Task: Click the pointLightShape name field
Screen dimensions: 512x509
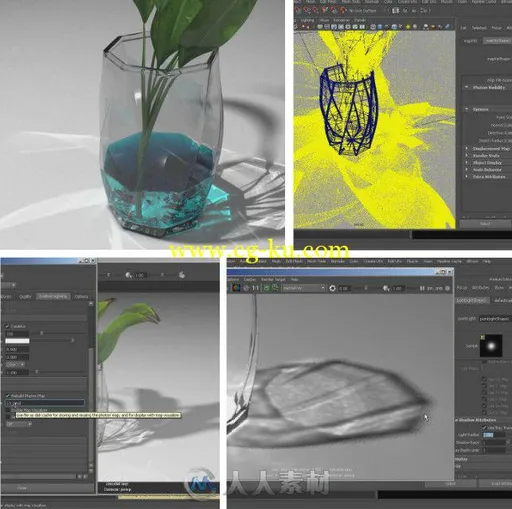Action: click(x=495, y=319)
